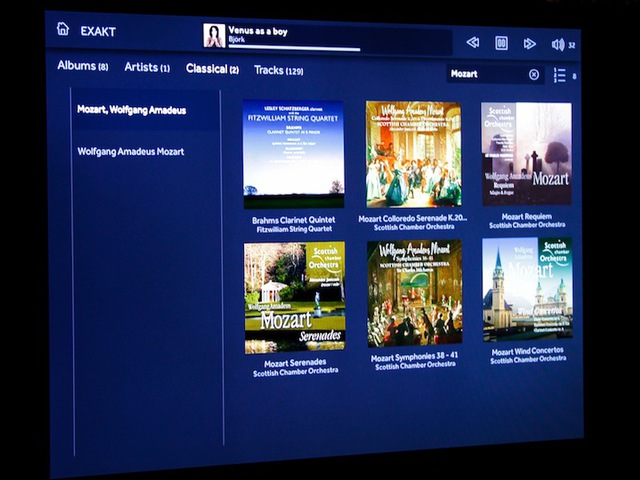This screenshot has width=640, height=480.
Task: Click the Brahms Clarinet Quintet title text
Action: pos(293,220)
